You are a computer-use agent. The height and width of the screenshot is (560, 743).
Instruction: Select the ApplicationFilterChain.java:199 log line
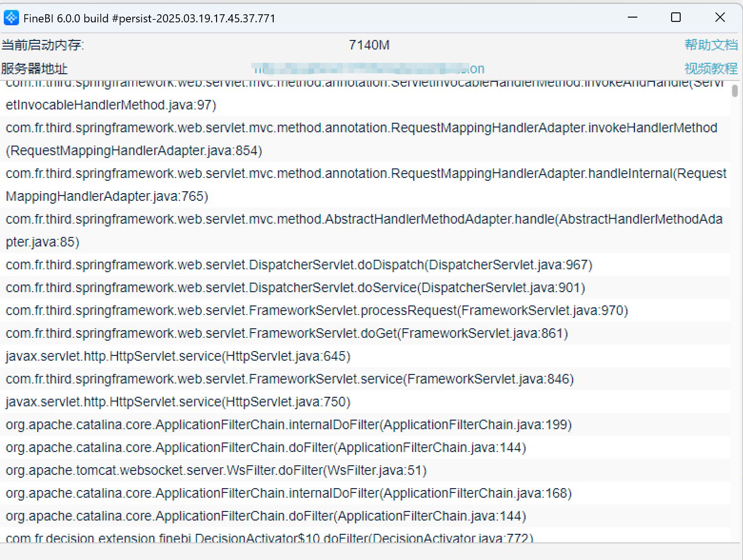point(288,424)
